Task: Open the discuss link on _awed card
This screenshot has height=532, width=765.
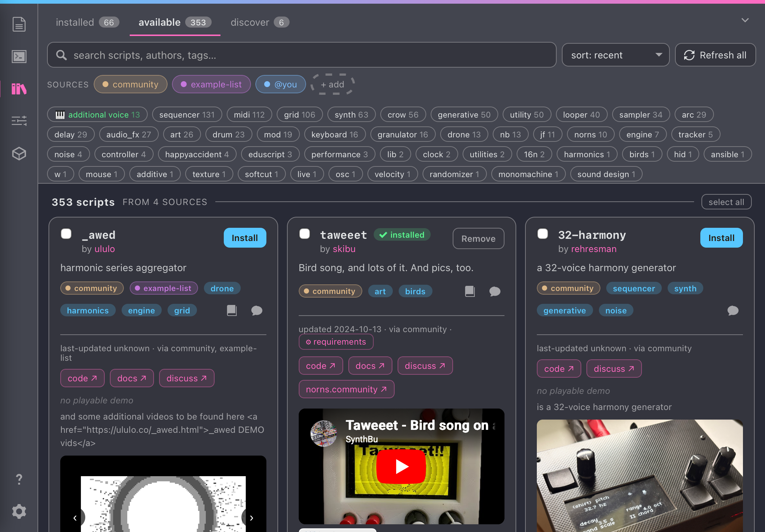Action: [x=187, y=378]
